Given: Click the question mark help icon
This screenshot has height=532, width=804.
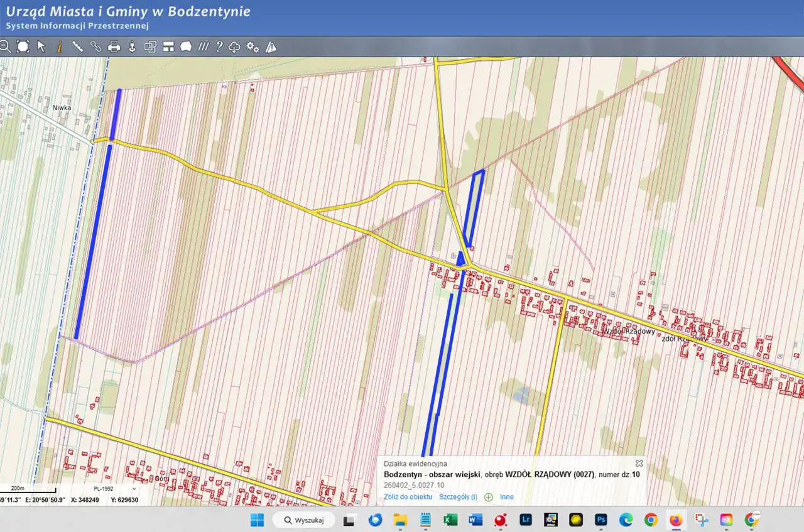Looking at the screenshot, I should coord(219,46).
